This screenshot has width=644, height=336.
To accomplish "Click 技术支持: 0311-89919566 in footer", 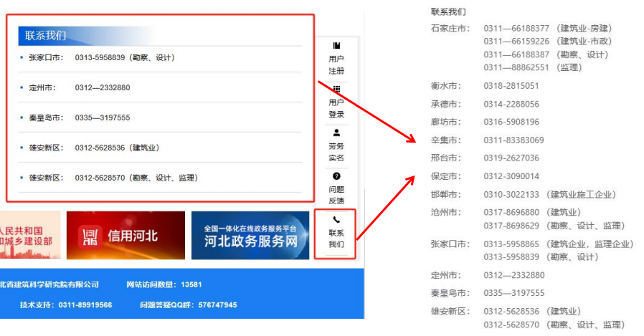I will 66,304.
